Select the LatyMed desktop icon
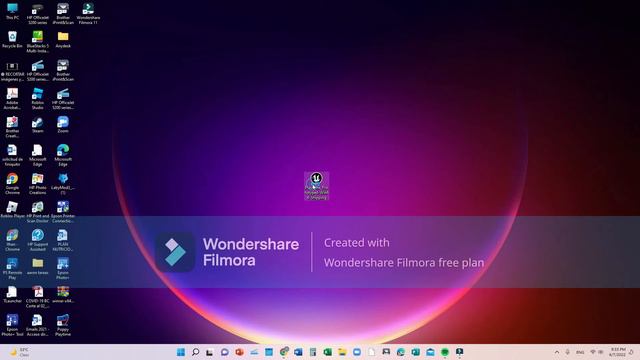Image resolution: width=640 pixels, height=360 pixels. click(x=63, y=184)
